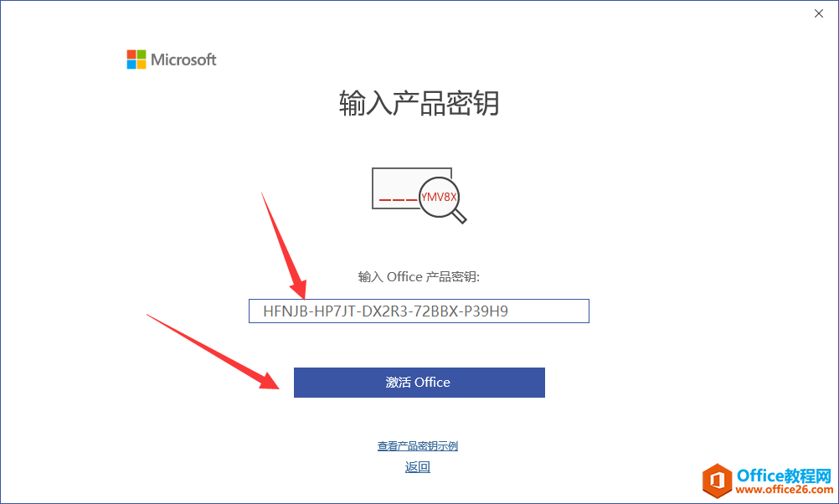Click the red arrow pointing at activate button
Viewport: 839px width, 504px height.
(x=213, y=352)
